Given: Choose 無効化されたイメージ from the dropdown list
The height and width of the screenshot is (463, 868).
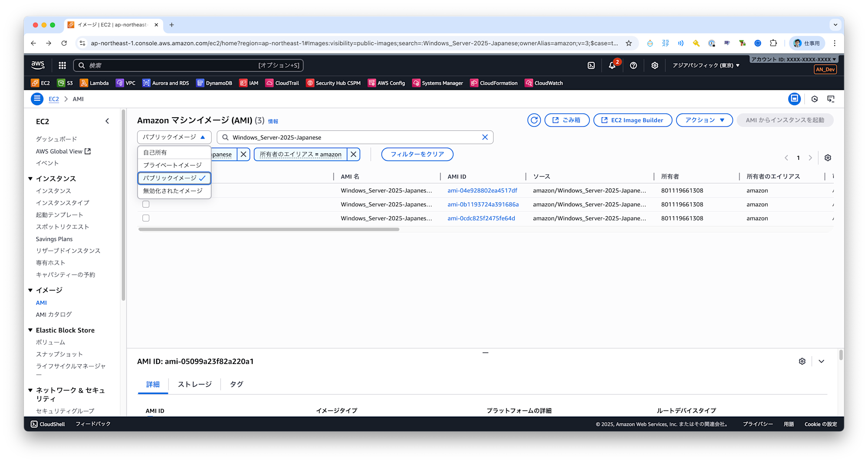Looking at the screenshot, I should (x=174, y=191).
